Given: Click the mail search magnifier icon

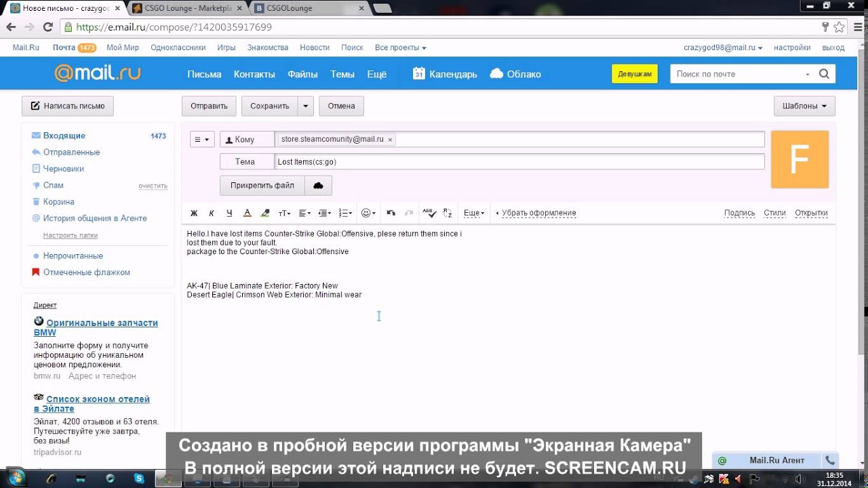Looking at the screenshot, I should [824, 74].
